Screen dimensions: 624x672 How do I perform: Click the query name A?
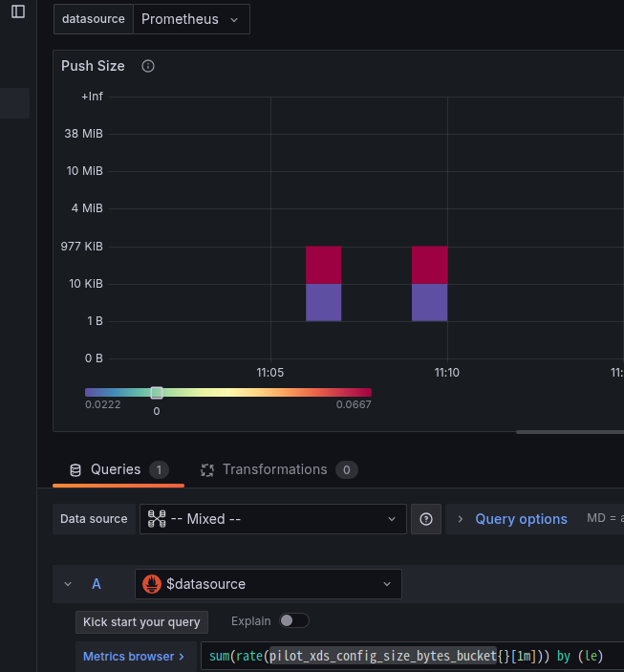[x=97, y=584]
